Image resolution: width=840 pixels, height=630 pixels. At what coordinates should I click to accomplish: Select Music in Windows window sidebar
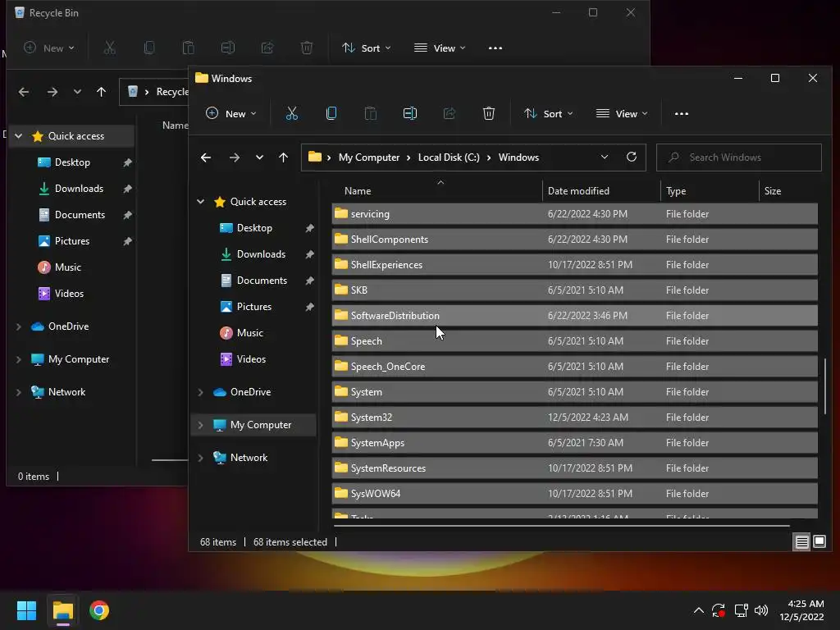(249, 333)
